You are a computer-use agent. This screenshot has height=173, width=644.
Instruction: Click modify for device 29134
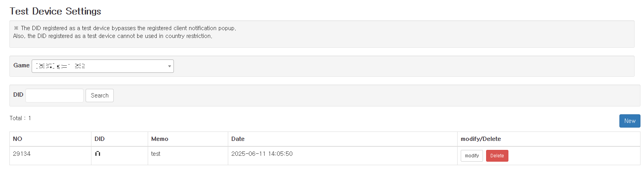point(472,156)
